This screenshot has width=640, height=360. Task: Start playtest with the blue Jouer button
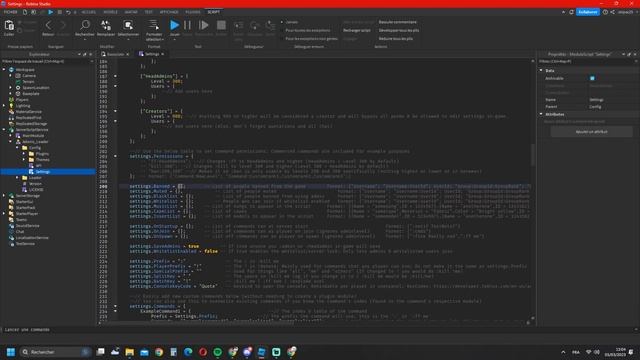pos(174,25)
